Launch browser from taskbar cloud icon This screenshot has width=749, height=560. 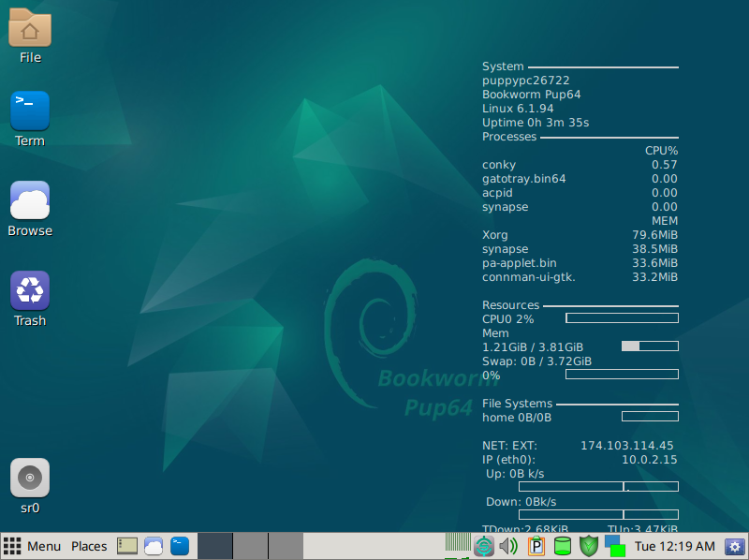tap(154, 546)
